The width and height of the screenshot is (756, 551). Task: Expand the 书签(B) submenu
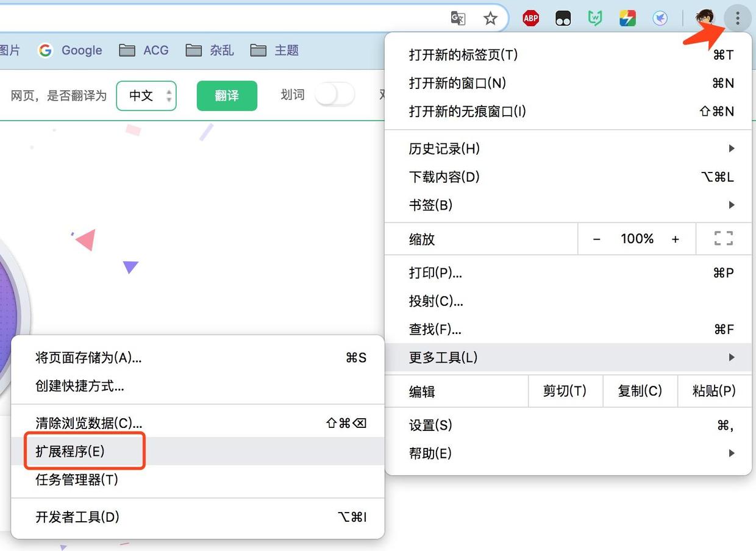[568, 205]
